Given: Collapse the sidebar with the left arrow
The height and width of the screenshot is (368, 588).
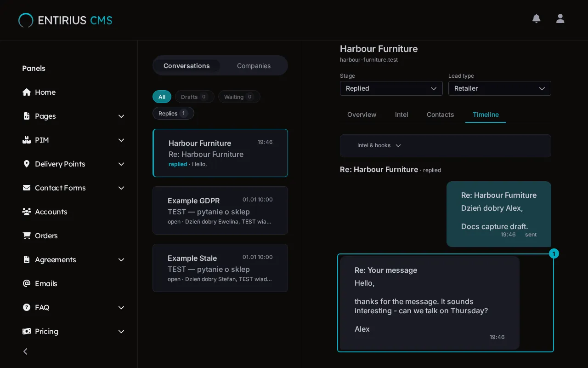Looking at the screenshot, I should [x=26, y=351].
